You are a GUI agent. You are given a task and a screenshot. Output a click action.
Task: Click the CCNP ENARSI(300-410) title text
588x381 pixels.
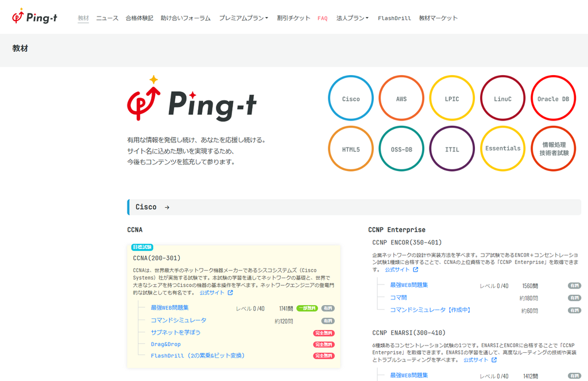pyautogui.click(x=409, y=333)
